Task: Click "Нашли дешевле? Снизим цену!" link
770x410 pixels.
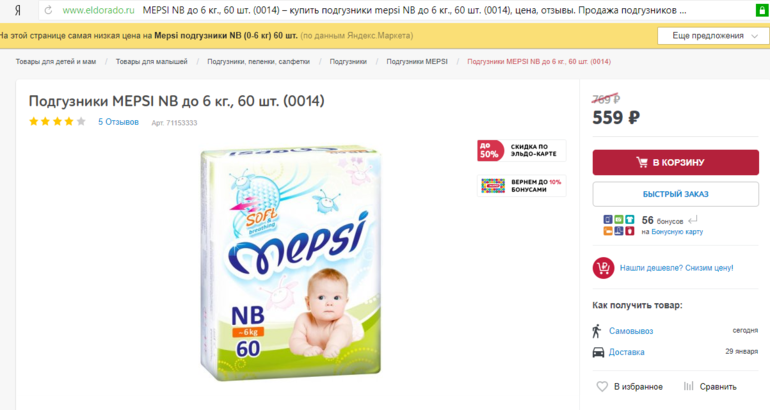Action: [x=676, y=268]
